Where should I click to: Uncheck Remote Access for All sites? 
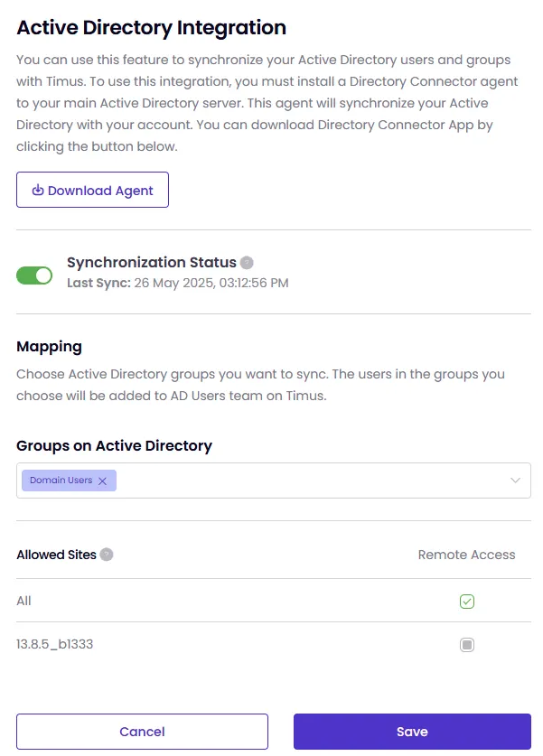point(467,602)
